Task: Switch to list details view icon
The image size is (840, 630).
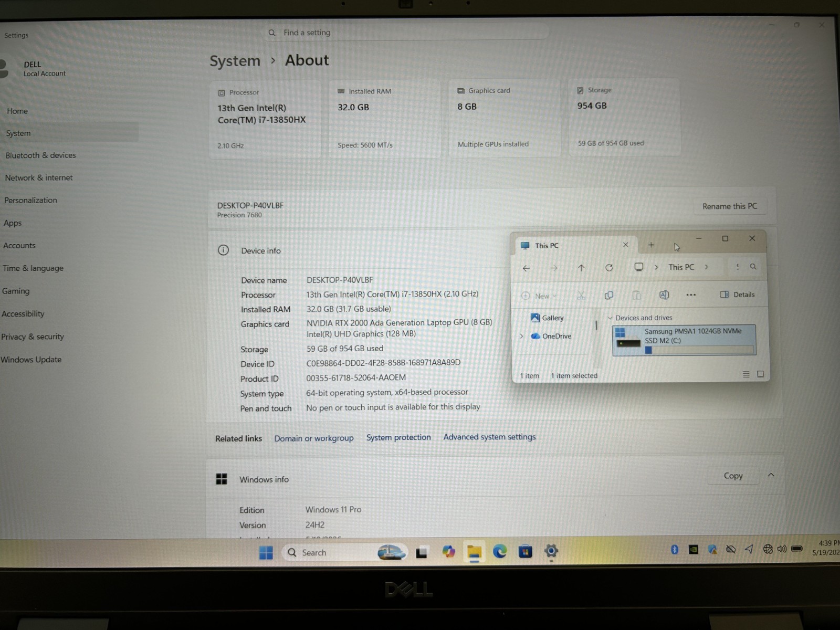Action: click(x=745, y=374)
